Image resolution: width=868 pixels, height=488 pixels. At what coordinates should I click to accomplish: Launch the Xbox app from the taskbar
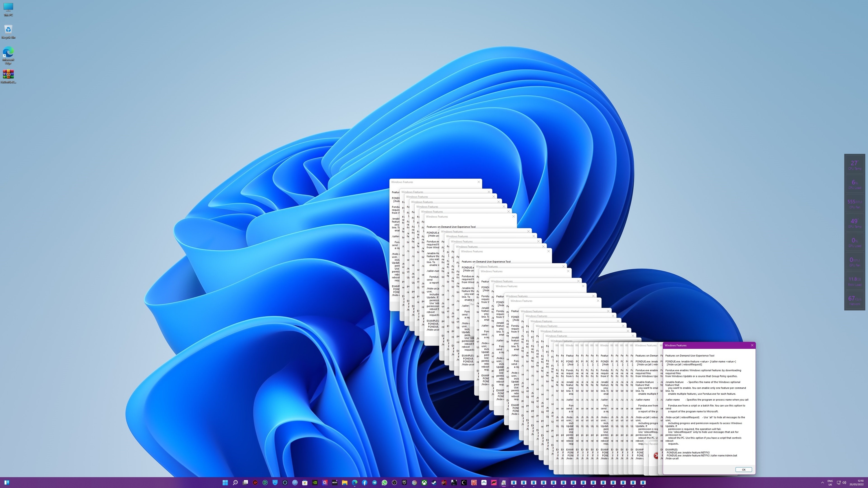[x=424, y=483]
